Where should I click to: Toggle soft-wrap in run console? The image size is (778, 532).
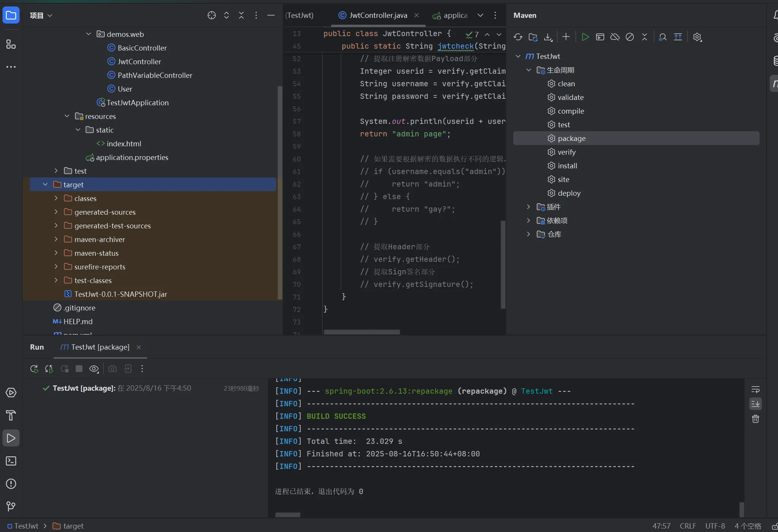point(755,389)
